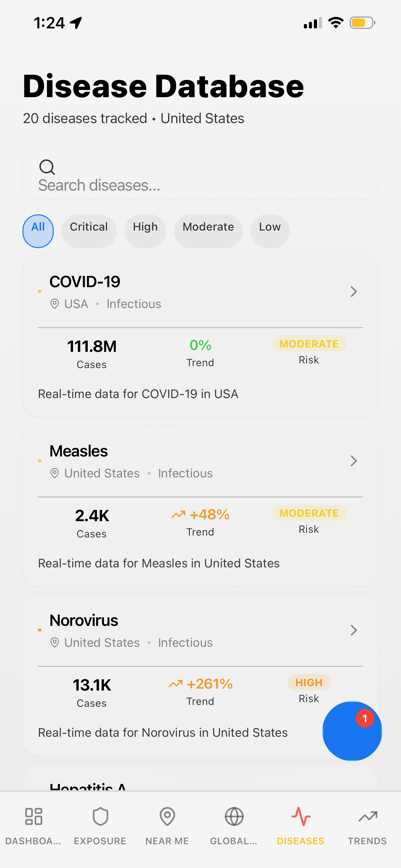The height and width of the screenshot is (868, 401).
Task: Expand the COVID-19 disease card chevron
Action: pyautogui.click(x=353, y=292)
